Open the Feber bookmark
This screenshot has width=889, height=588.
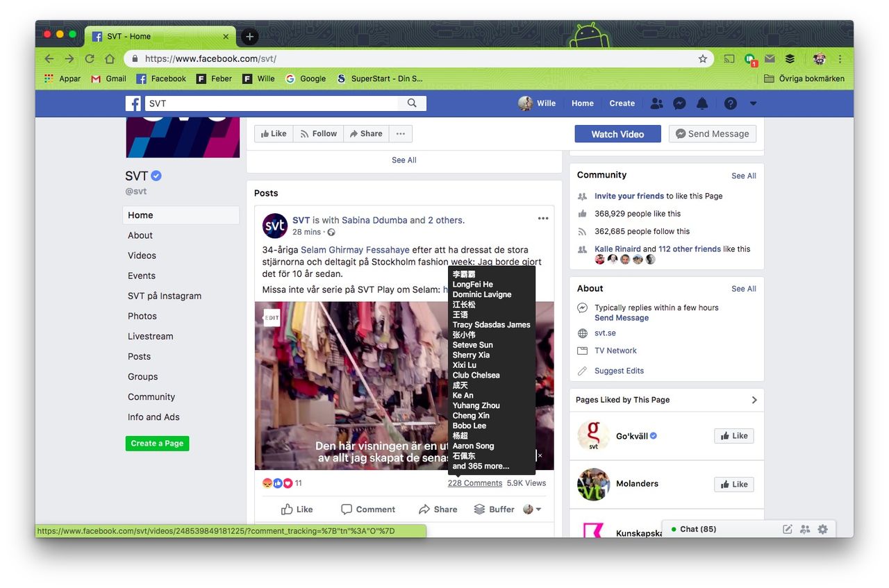click(x=215, y=79)
